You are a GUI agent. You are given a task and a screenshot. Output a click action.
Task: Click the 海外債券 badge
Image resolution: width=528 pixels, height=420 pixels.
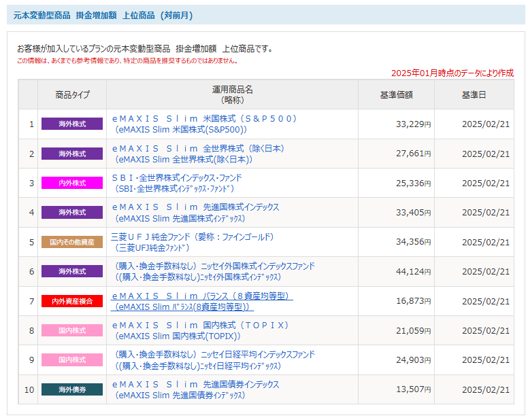72,389
